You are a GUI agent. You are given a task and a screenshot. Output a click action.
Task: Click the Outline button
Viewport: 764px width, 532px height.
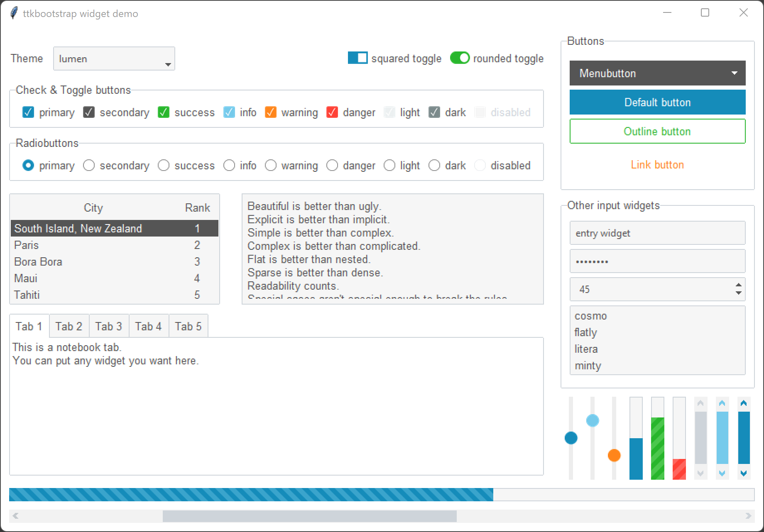(x=657, y=131)
